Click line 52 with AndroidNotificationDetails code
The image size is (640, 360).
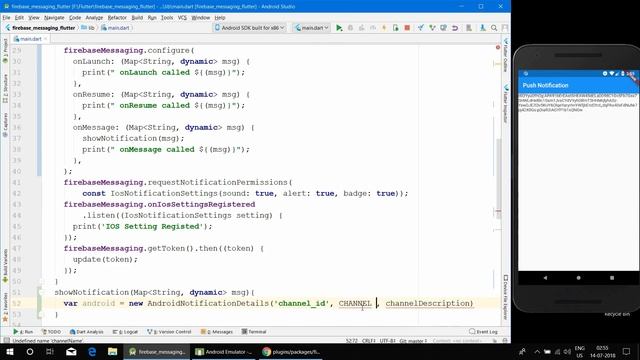tap(268, 303)
